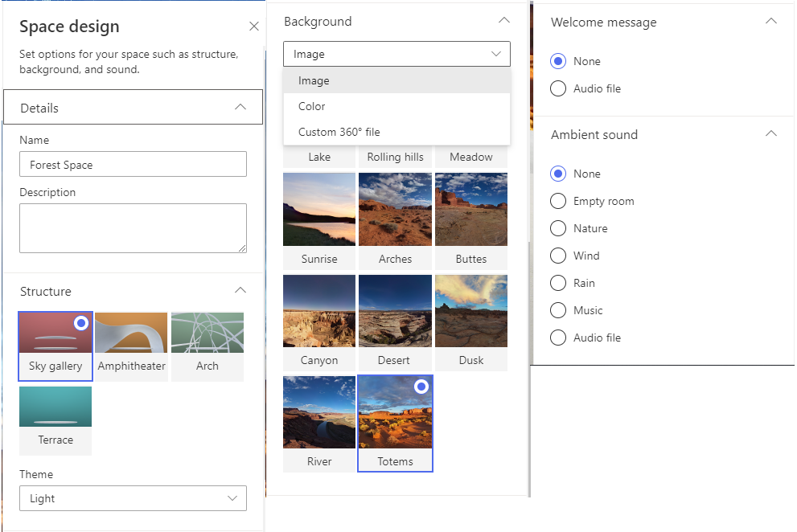The image size is (797, 532).
Task: Select the Dusk background image
Action: pos(470,310)
